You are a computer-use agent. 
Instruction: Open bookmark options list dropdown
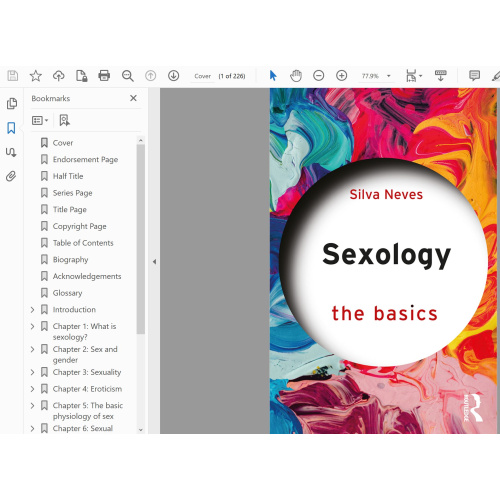(x=40, y=120)
